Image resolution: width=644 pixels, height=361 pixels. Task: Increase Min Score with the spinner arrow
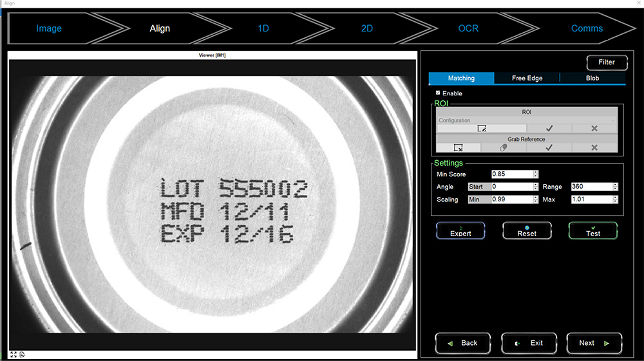(x=536, y=172)
